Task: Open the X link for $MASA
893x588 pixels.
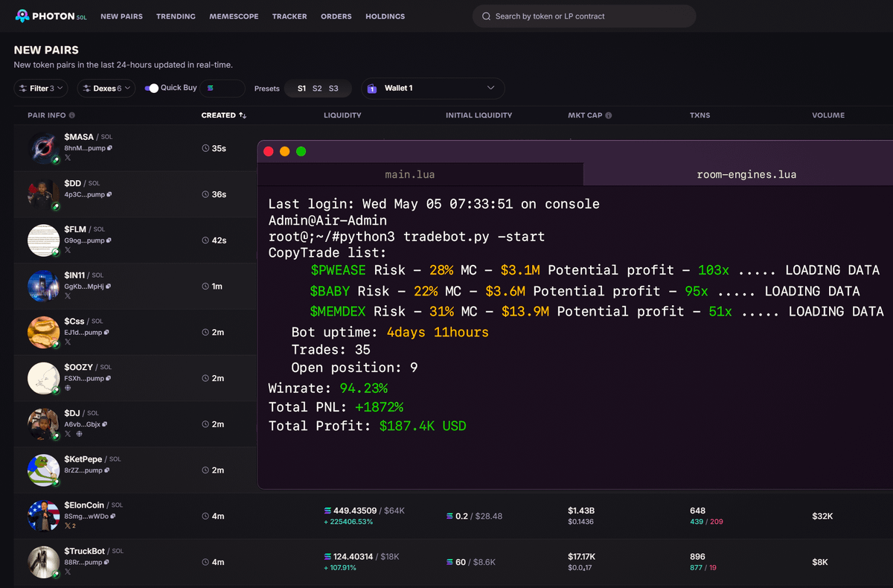Action: 68,158
